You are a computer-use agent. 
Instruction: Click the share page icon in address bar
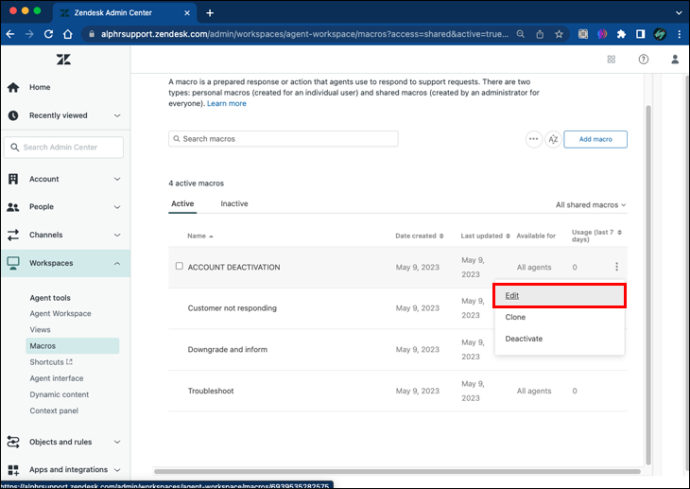click(540, 34)
